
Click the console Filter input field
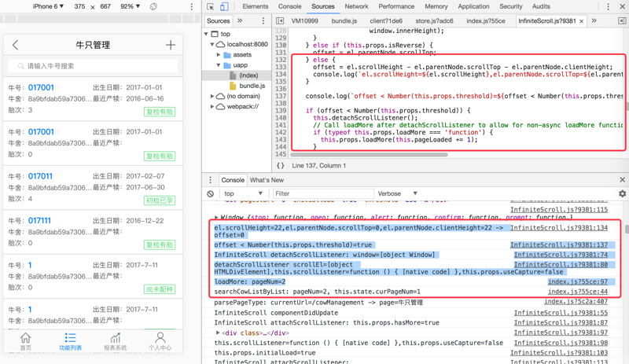click(x=322, y=193)
